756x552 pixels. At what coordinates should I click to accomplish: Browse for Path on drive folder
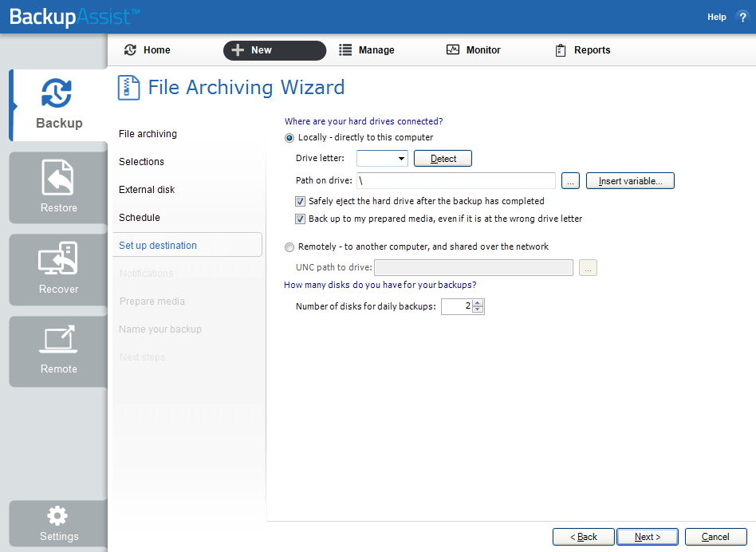pyautogui.click(x=570, y=181)
